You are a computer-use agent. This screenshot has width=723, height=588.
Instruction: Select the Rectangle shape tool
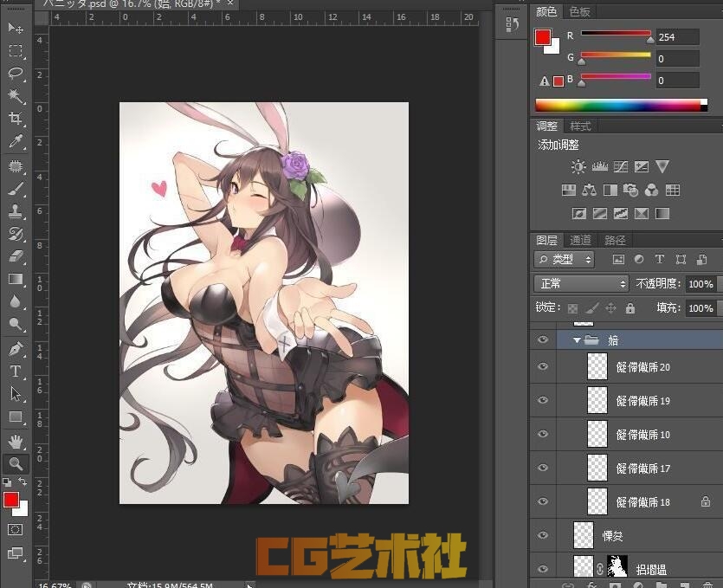[x=16, y=417]
